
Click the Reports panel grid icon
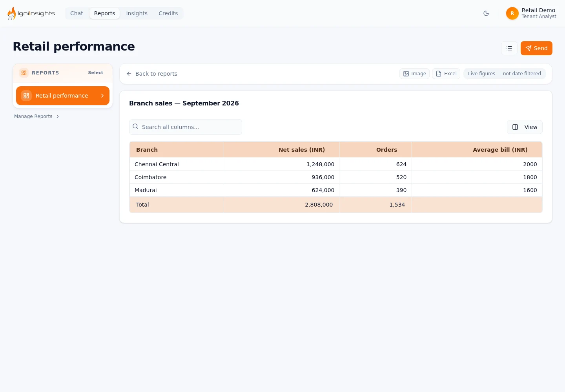[x=24, y=73]
